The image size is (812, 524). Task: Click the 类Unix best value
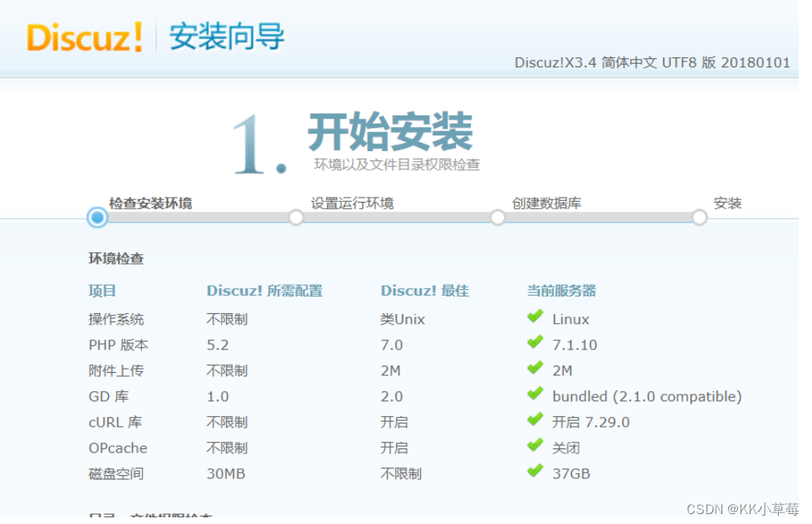[x=403, y=320]
